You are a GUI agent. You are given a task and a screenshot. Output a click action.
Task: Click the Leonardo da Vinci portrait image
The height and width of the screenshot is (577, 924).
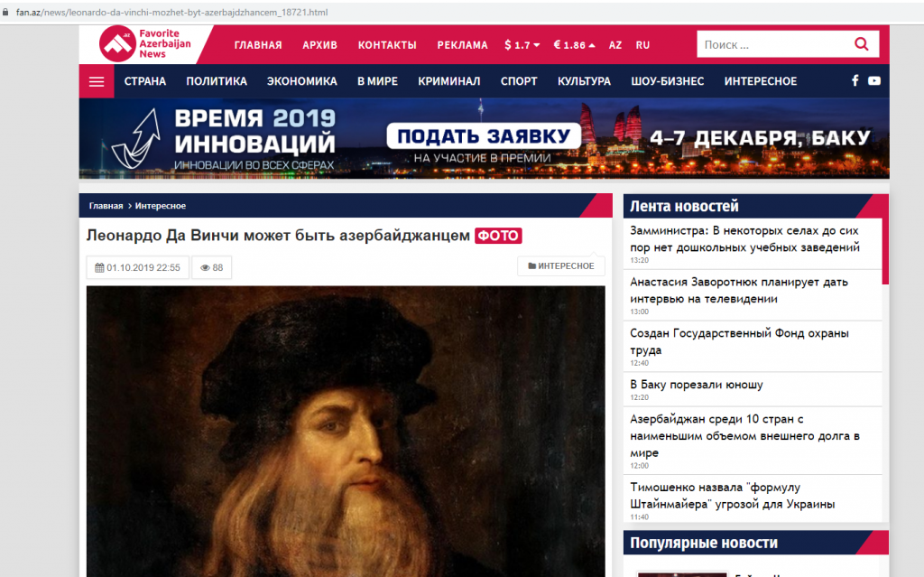click(346, 432)
